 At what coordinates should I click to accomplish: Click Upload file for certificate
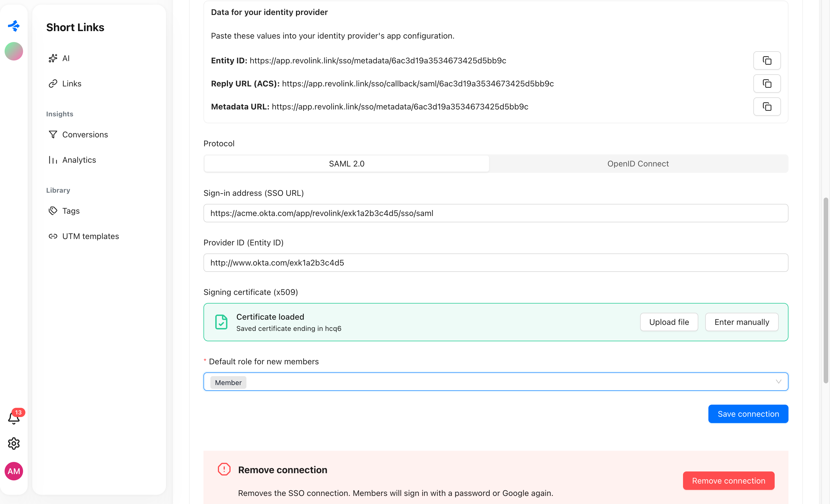[x=669, y=322]
